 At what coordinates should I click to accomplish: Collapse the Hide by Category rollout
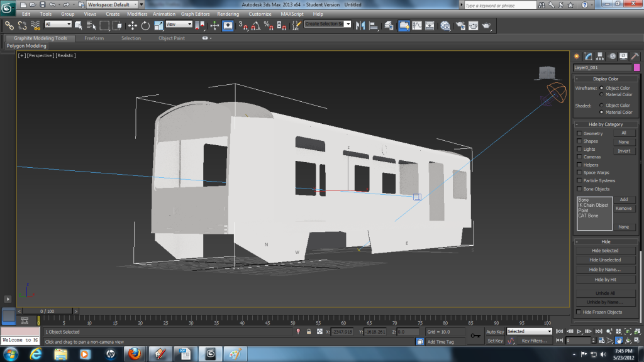click(x=606, y=124)
